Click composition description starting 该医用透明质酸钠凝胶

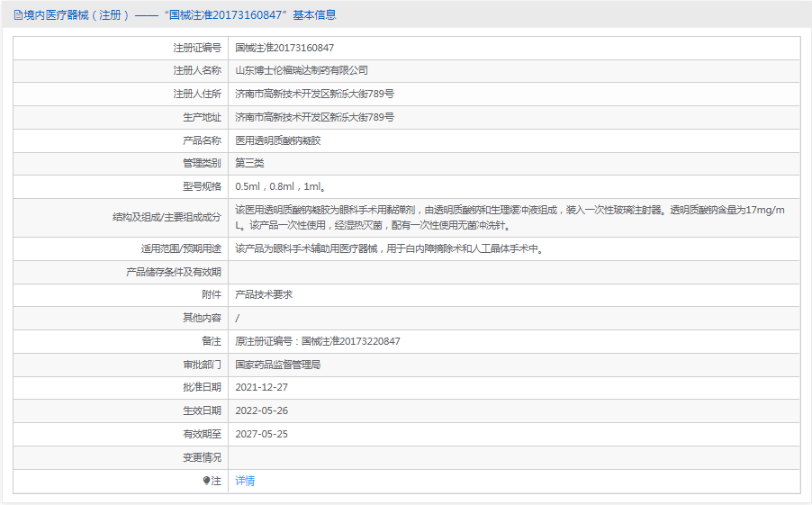(510, 218)
